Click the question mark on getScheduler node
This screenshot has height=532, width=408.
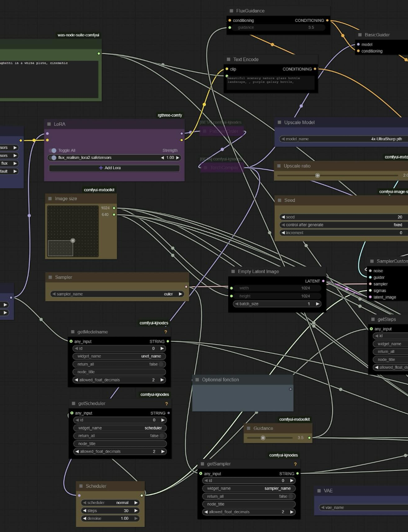pyautogui.click(x=166, y=404)
